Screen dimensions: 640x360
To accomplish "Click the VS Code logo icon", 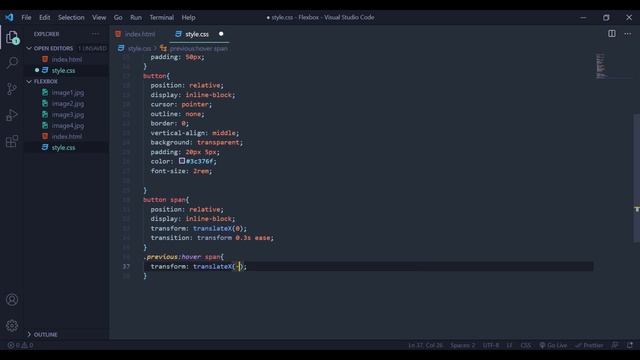I will click(9, 17).
